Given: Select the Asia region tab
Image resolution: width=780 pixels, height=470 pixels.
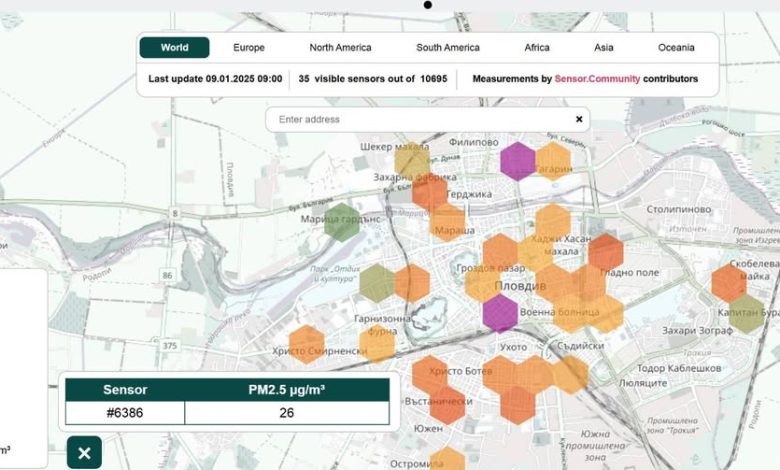Looking at the screenshot, I should 604,47.
